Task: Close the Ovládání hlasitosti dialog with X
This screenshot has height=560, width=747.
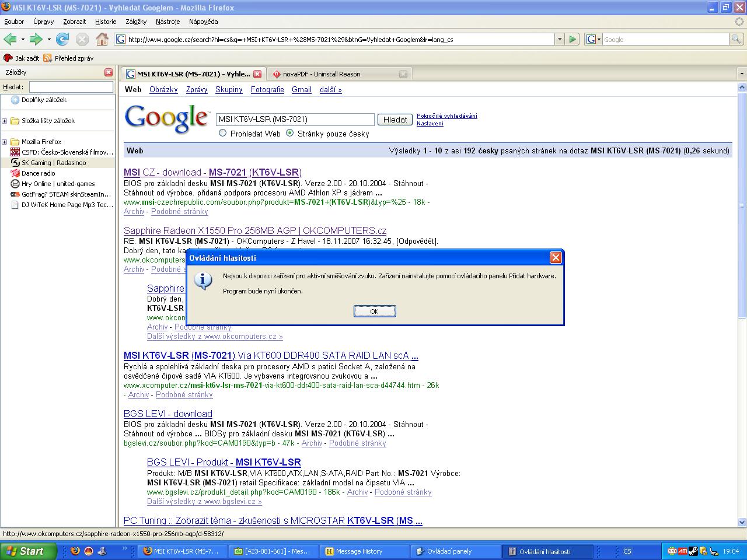Action: pos(556,257)
